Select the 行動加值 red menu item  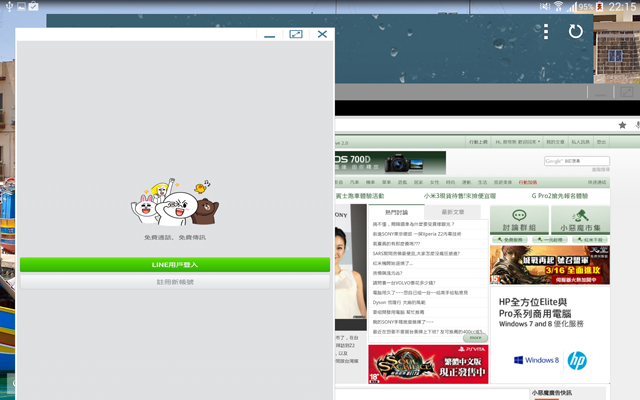click(x=528, y=182)
